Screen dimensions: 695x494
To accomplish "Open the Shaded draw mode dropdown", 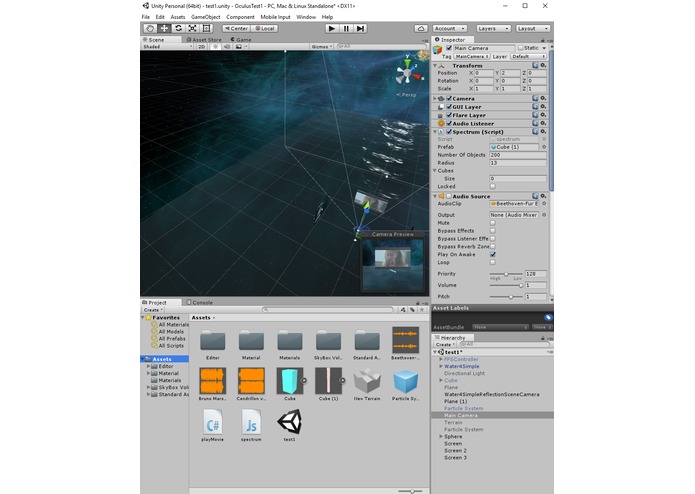I will [x=167, y=47].
